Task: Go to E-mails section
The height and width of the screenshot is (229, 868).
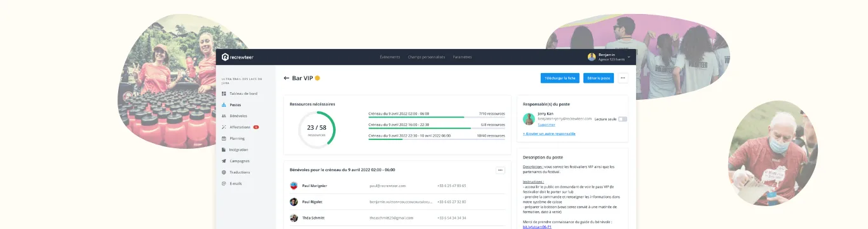Action: [x=236, y=183]
